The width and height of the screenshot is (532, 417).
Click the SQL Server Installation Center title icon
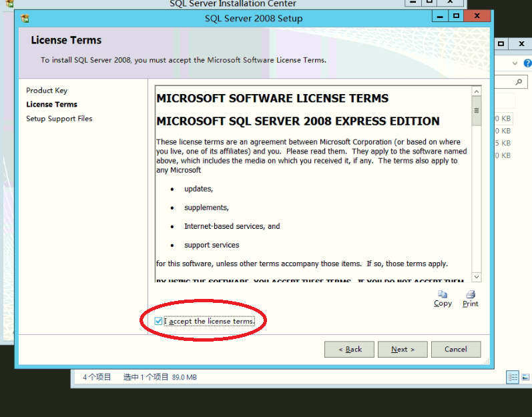click(x=9, y=3)
